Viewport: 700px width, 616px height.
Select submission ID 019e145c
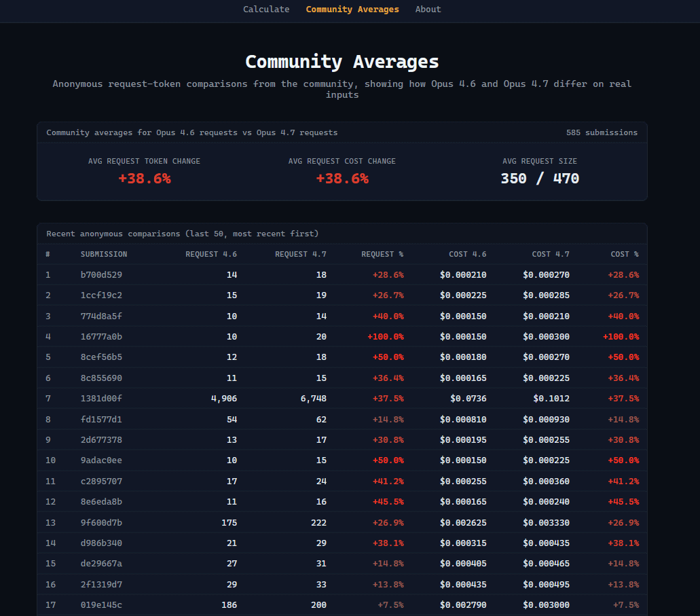pyautogui.click(x=101, y=604)
